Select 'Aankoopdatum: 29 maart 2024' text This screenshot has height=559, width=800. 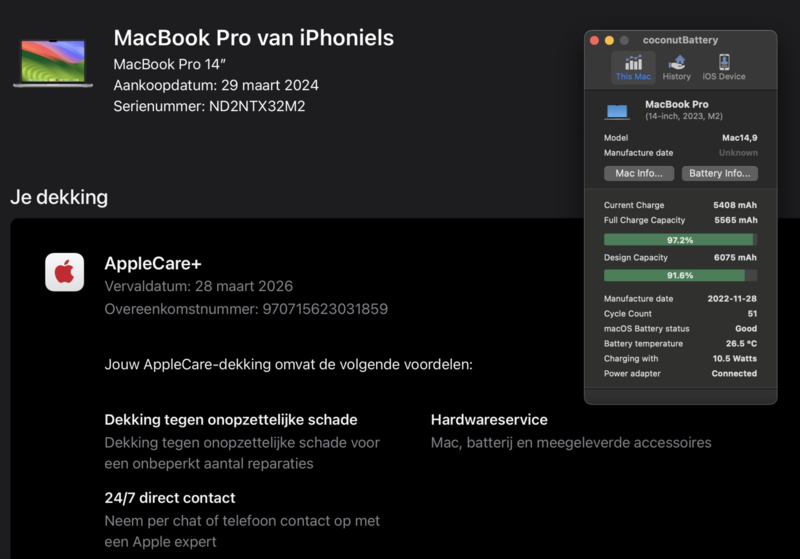coord(216,85)
